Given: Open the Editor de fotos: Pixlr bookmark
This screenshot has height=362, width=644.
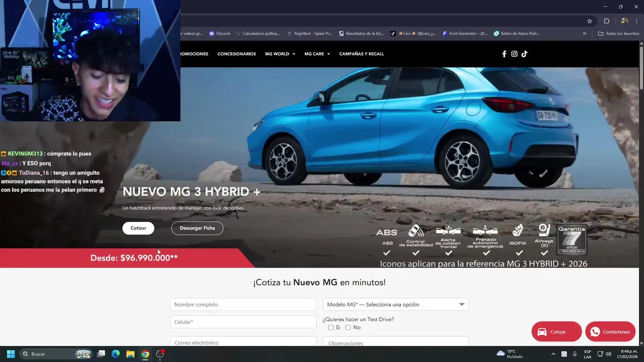Looking at the screenshot, I should (x=517, y=34).
